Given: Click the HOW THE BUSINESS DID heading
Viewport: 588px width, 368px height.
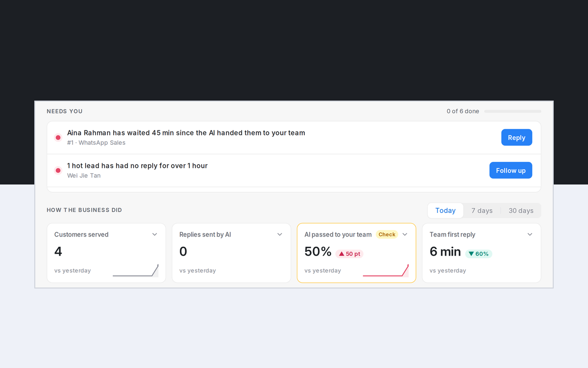Looking at the screenshot, I should click(84, 210).
